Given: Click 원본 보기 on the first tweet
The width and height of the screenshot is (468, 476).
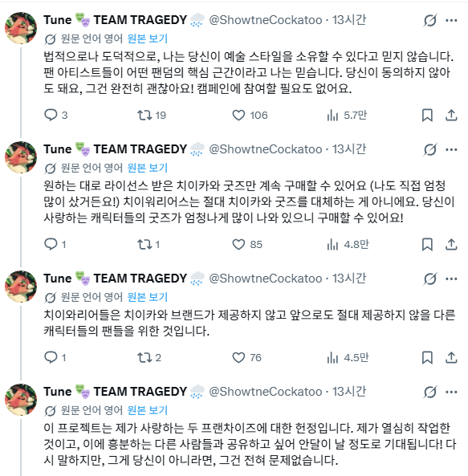Looking at the screenshot, I should [x=147, y=39].
